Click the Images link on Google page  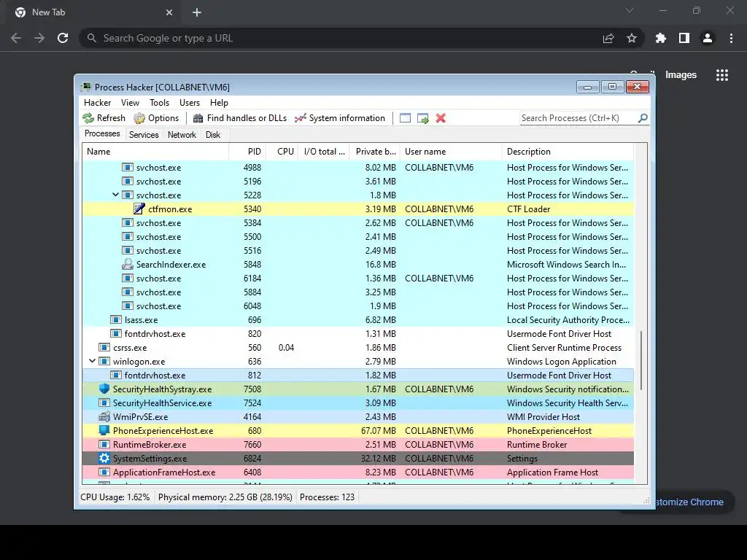coord(681,75)
